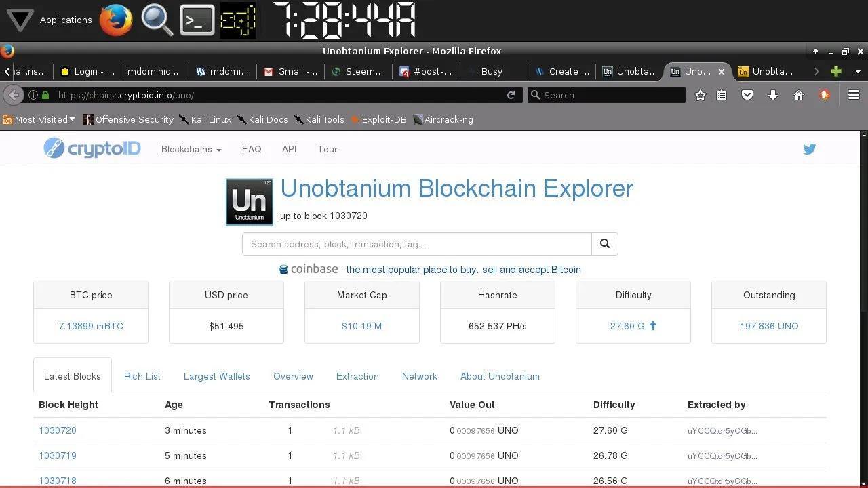Switch to the Steem tab
The image size is (868, 488).
358,71
